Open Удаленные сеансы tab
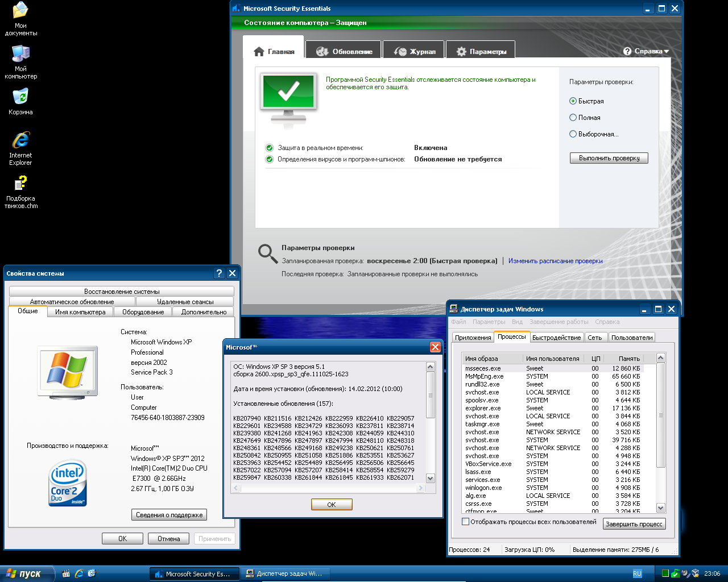728x582 pixels. [185, 301]
